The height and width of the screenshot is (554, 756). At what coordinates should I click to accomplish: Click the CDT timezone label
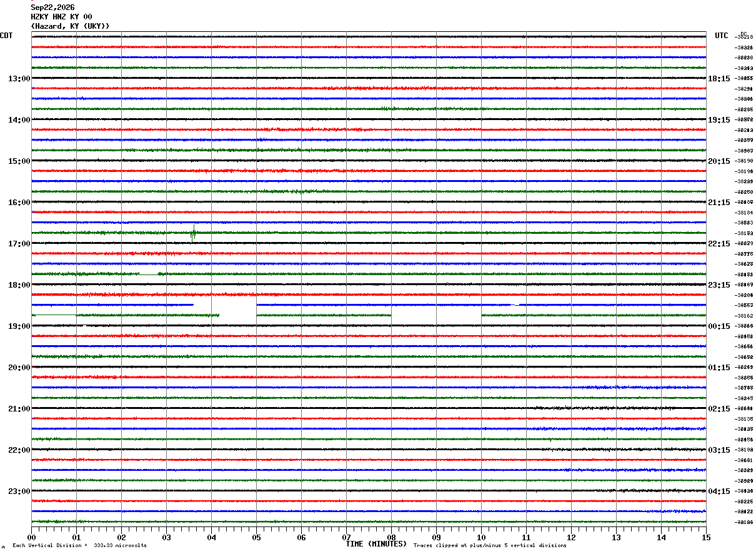click(6, 36)
